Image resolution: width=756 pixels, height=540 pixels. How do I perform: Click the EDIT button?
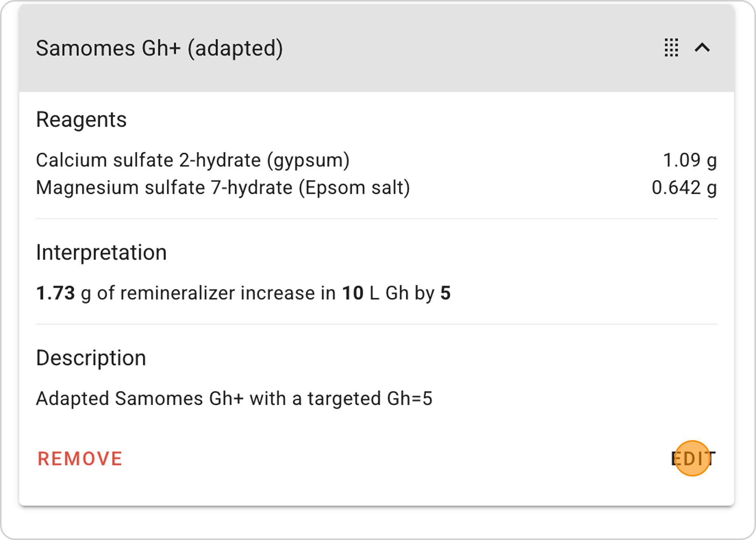(x=693, y=459)
